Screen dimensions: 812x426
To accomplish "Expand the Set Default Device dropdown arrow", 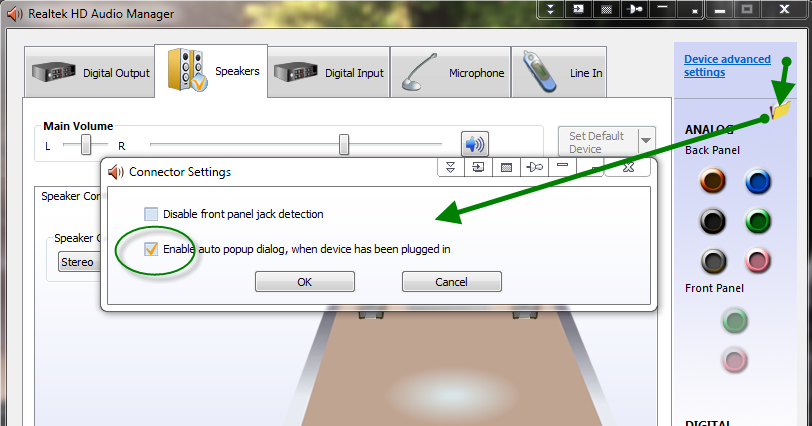I will coord(645,141).
